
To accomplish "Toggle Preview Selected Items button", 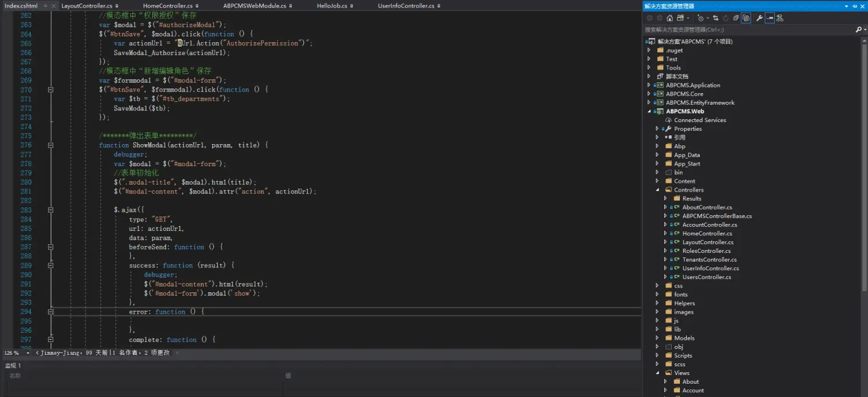I will pos(770,18).
